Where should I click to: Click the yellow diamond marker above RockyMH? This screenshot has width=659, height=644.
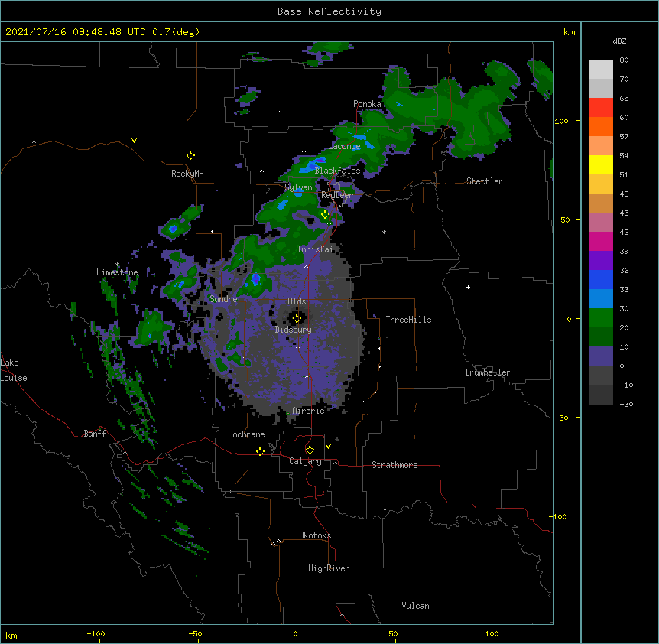point(191,156)
